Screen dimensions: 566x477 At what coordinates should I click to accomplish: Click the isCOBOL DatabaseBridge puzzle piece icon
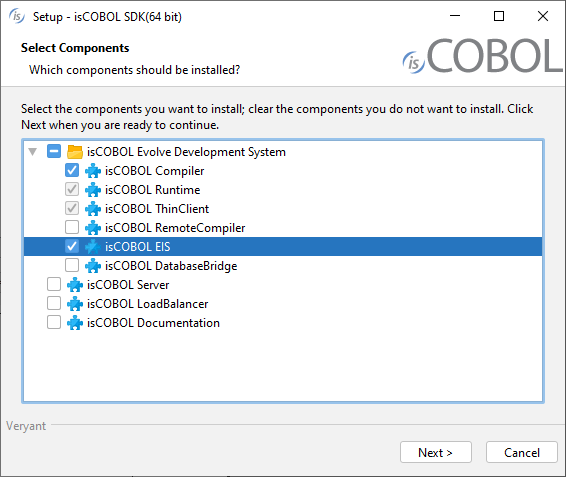click(x=93, y=266)
